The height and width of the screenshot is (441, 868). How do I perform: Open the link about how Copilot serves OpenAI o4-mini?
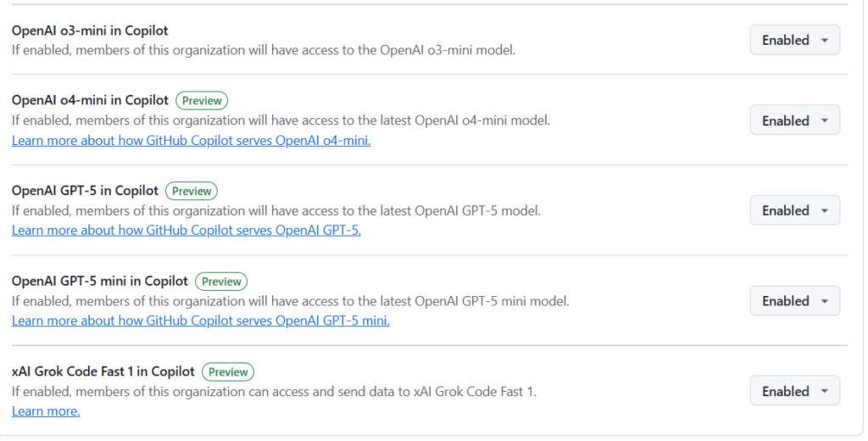(191, 141)
